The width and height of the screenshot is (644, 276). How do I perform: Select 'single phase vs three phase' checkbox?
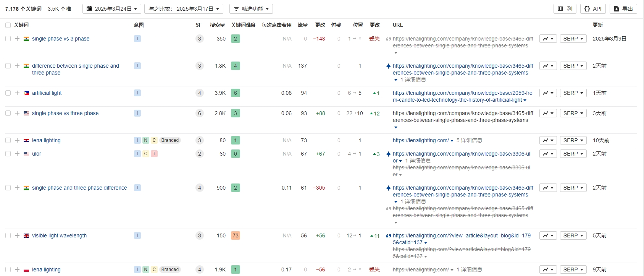coord(8,113)
